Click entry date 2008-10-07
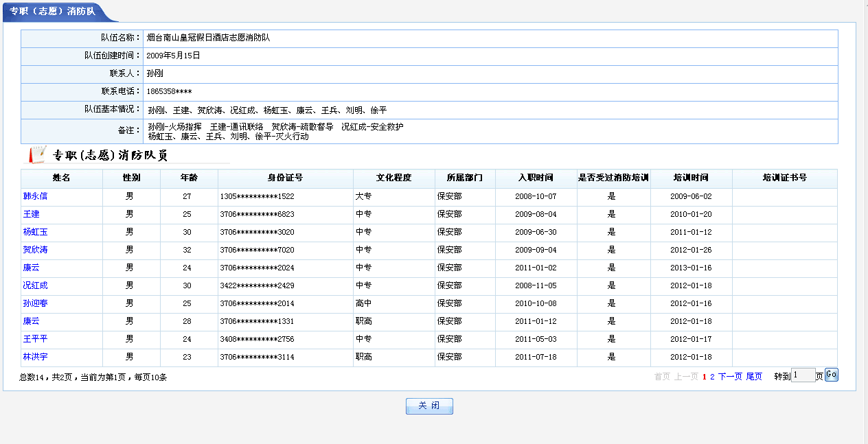Viewport: 868px width, 444px height. [536, 196]
